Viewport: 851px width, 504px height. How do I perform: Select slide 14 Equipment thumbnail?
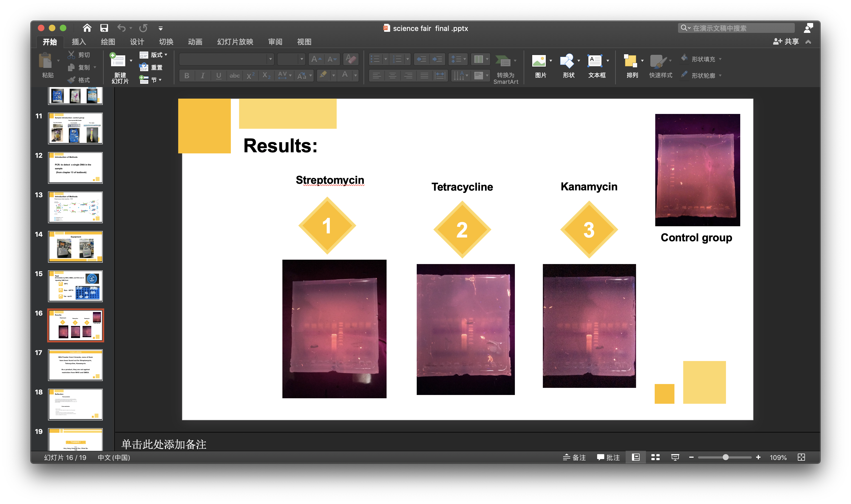[75, 247]
